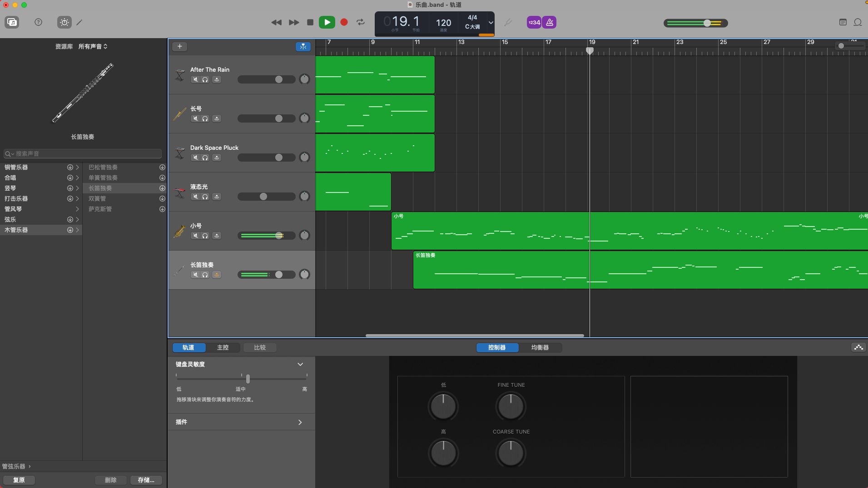
Task: Switch to the 轨道 tab
Action: [x=188, y=347]
